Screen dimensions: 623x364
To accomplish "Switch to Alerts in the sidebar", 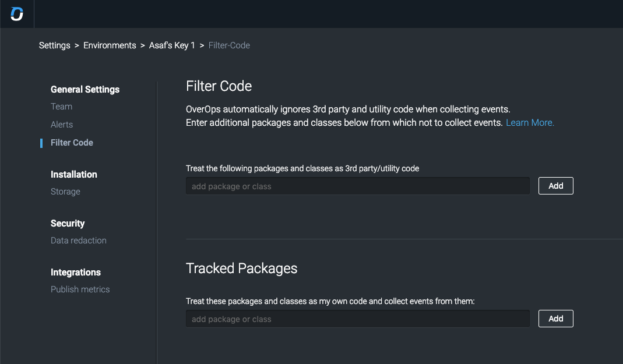I will [62, 125].
